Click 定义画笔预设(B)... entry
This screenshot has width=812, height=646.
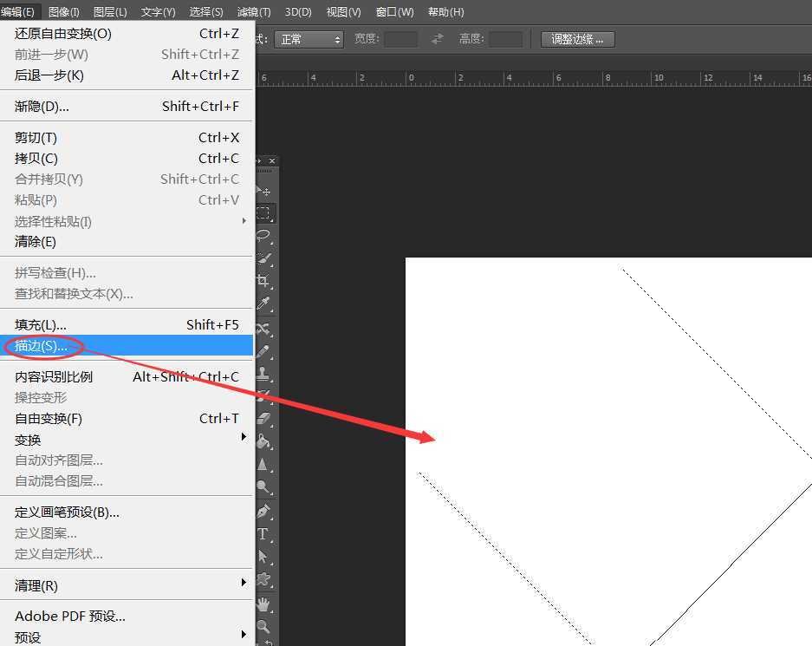coord(68,512)
